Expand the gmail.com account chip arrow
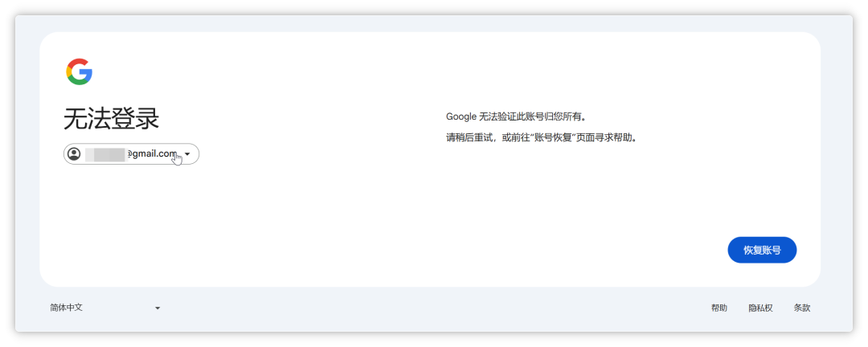The width and height of the screenshot is (868, 347). tap(187, 154)
